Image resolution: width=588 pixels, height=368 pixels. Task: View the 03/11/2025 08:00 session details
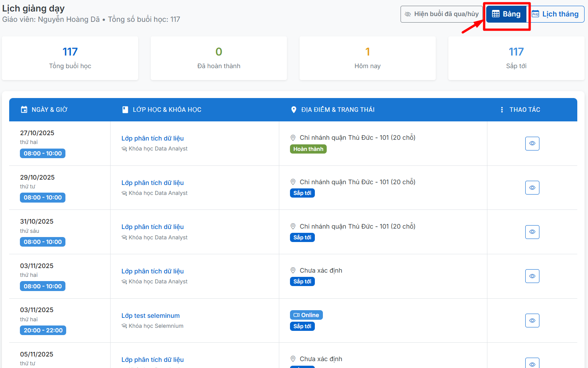532,276
